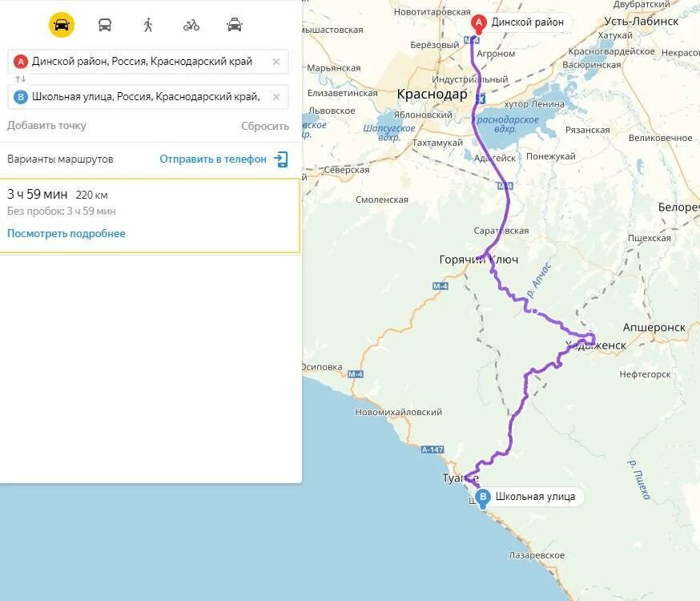Click the Апшеронск map label
Viewport: 700px width, 601px height.
click(x=654, y=328)
